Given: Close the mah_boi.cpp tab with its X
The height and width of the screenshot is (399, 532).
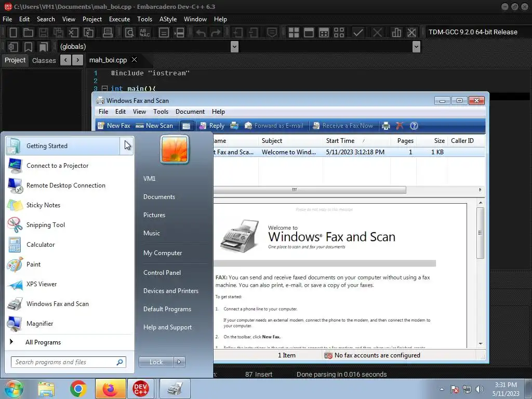Looking at the screenshot, I should coord(135,60).
